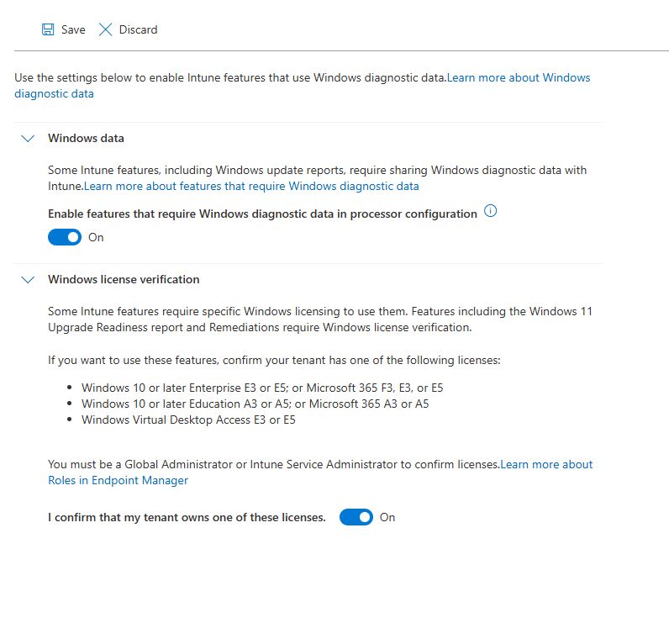Turn off Windows diagnostic data features toggle
The image size is (669, 644).
[x=65, y=237]
